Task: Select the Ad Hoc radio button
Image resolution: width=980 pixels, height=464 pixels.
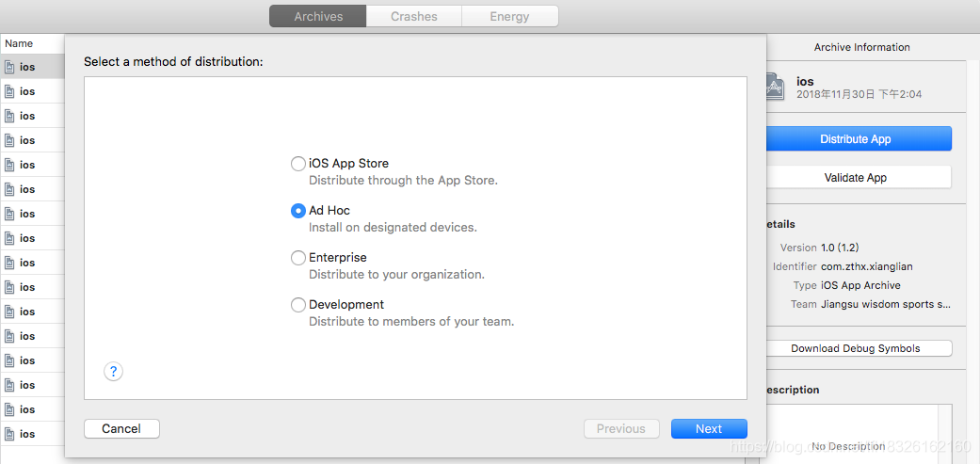Action: [298, 211]
